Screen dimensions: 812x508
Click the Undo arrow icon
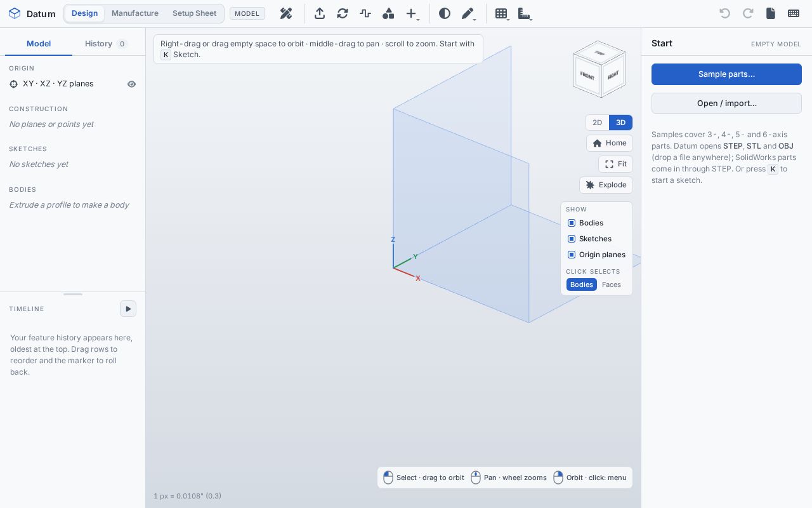[x=725, y=13]
